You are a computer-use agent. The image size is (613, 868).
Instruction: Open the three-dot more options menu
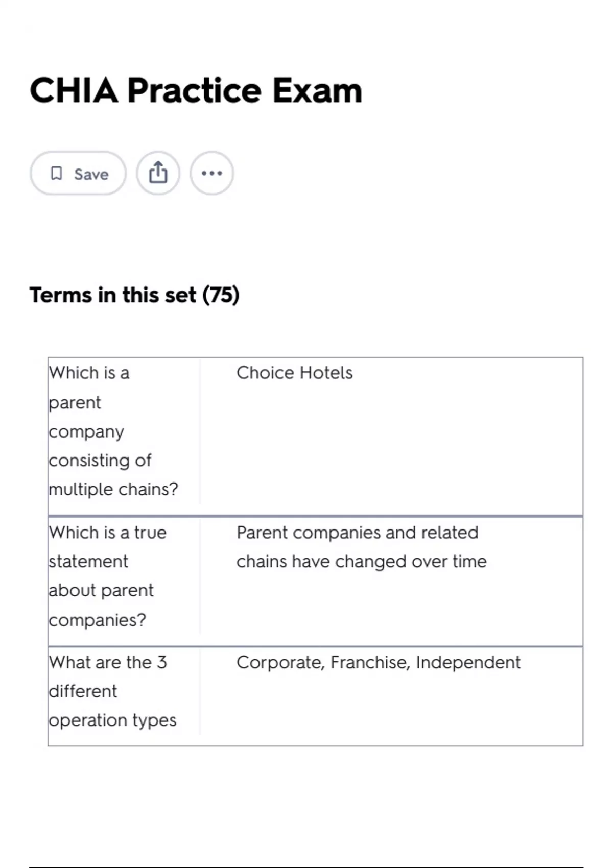[x=211, y=173]
